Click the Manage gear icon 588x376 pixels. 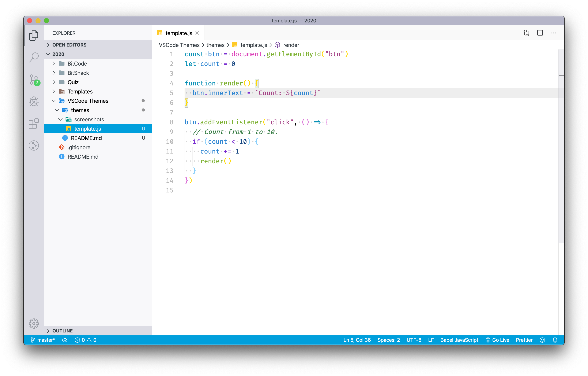[x=34, y=323]
